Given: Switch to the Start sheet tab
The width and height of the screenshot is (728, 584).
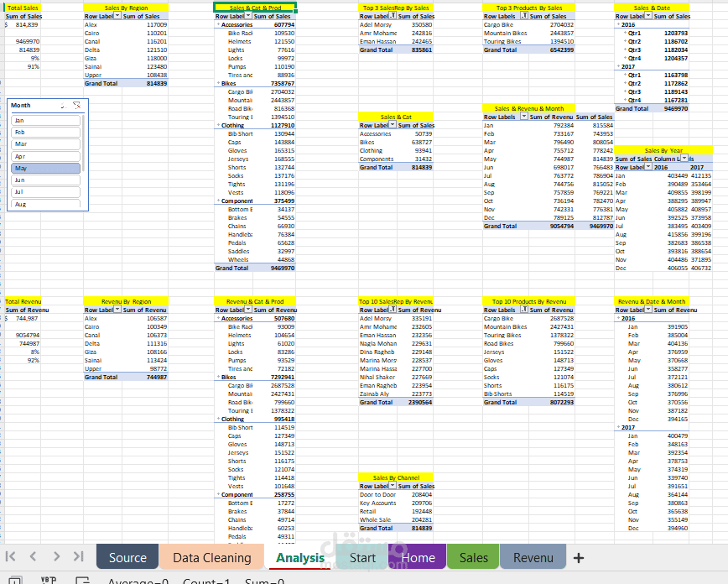Looking at the screenshot, I should tap(362, 557).
